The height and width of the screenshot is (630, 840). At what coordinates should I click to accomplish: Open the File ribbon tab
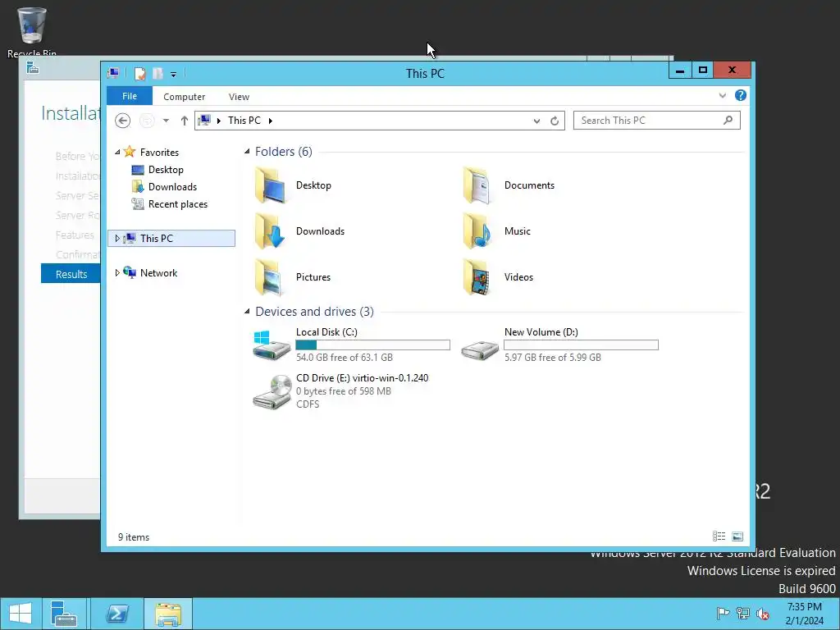pos(130,96)
